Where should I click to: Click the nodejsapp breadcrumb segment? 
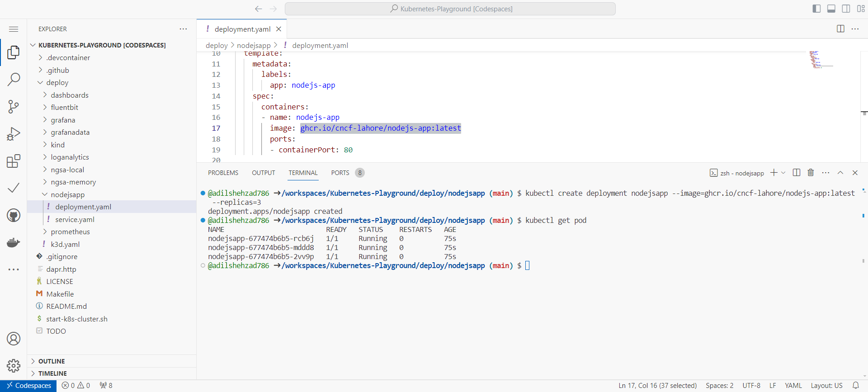point(254,45)
